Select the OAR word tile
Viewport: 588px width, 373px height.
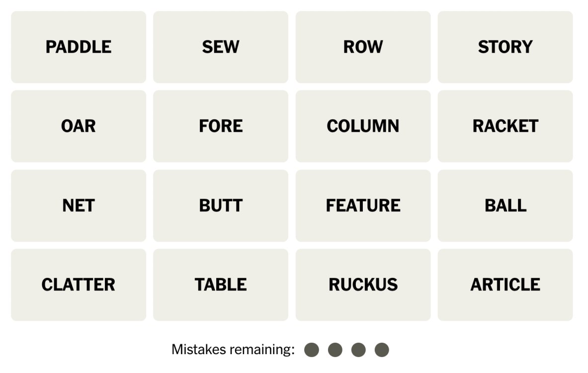click(79, 126)
